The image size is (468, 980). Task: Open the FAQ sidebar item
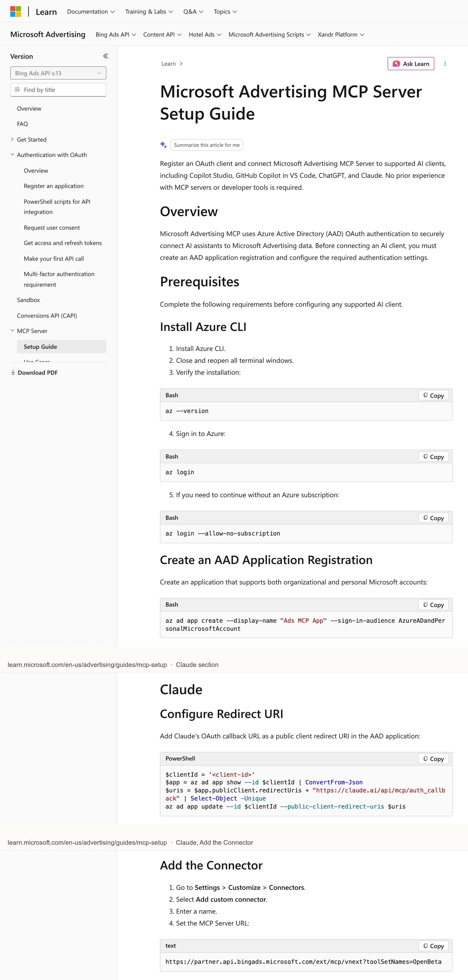click(x=22, y=124)
